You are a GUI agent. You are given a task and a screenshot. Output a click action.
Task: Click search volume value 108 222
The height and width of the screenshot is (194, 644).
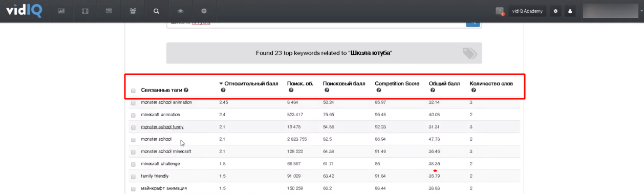pyautogui.click(x=295, y=152)
